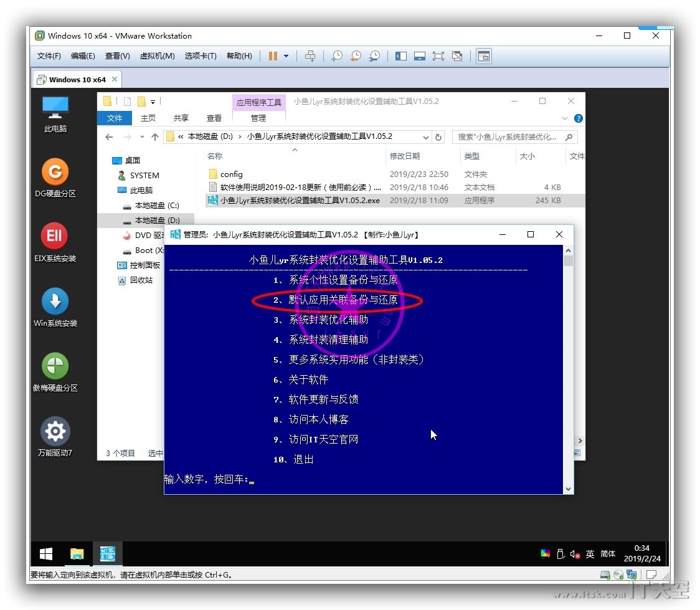Screen dimensions: 700x610
Task: Send Ctrl+Alt+Del to the virtual machine
Action: (310, 56)
